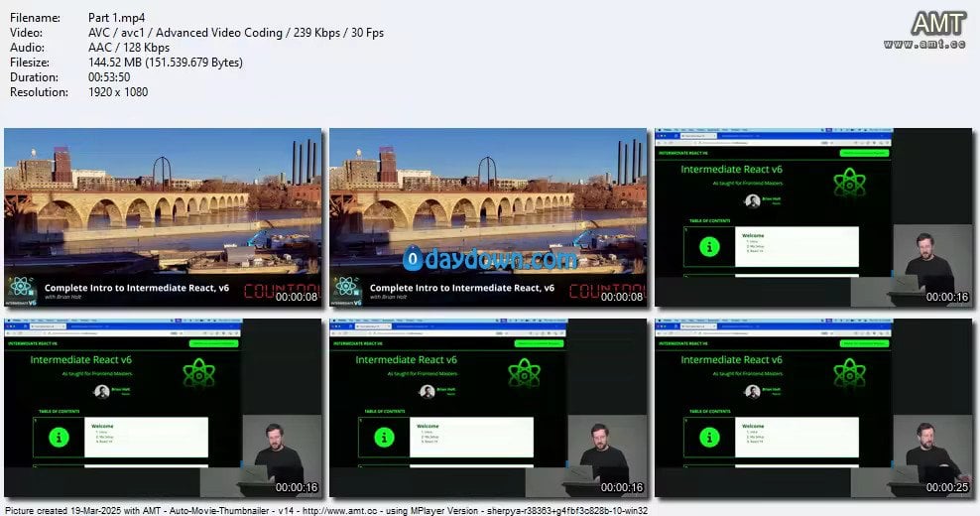
Task: Open the bridge thumbnail with the daydown.com overlay
Action: coord(488,217)
